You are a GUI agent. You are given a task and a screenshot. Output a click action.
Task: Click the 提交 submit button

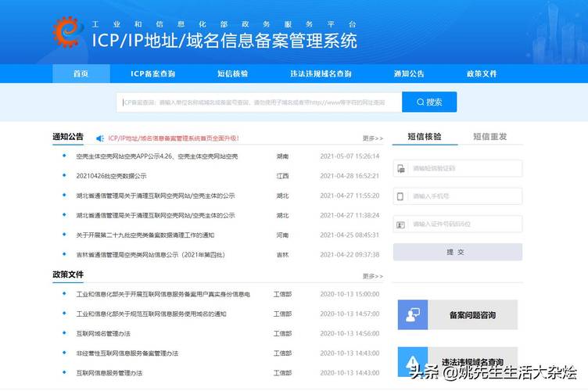click(457, 252)
